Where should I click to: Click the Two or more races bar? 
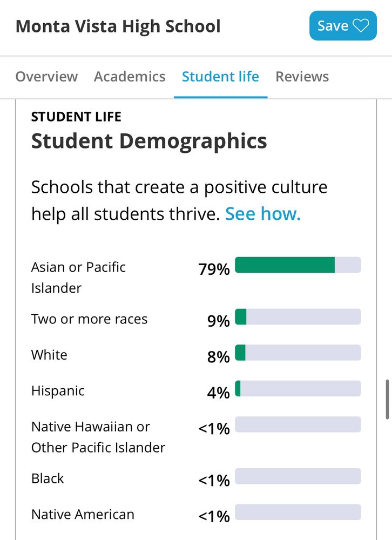[x=298, y=317]
